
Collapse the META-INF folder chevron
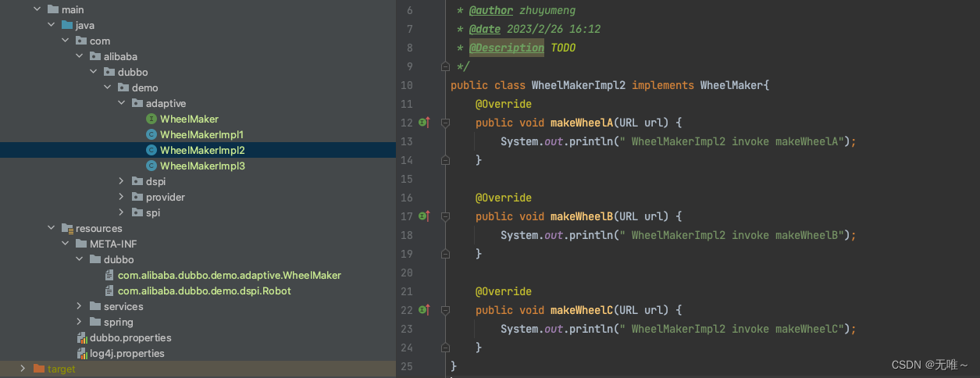[65, 244]
